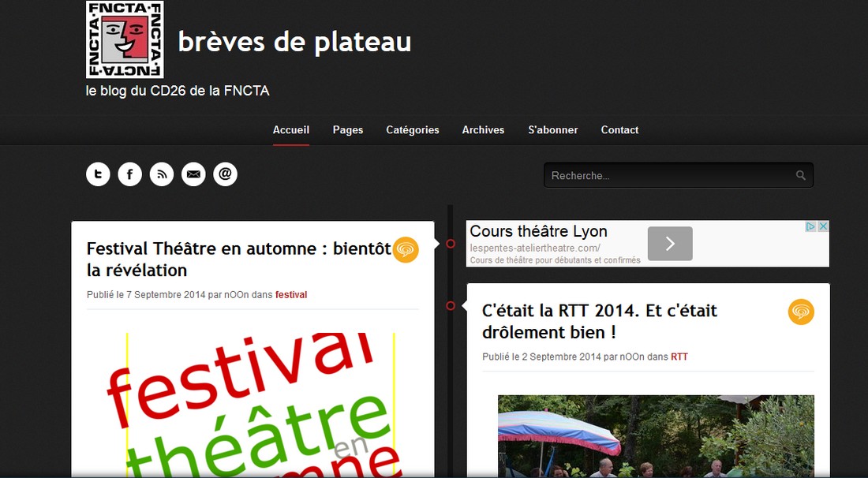
Task: Open the AdChoices info icon
Action: 810,227
